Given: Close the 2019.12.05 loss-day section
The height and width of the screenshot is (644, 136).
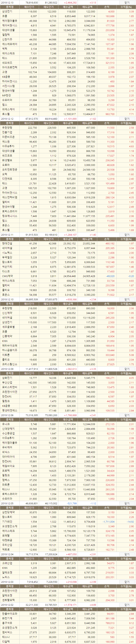Looking at the screenshot, I should pyautogui.click(x=127, y=503).
